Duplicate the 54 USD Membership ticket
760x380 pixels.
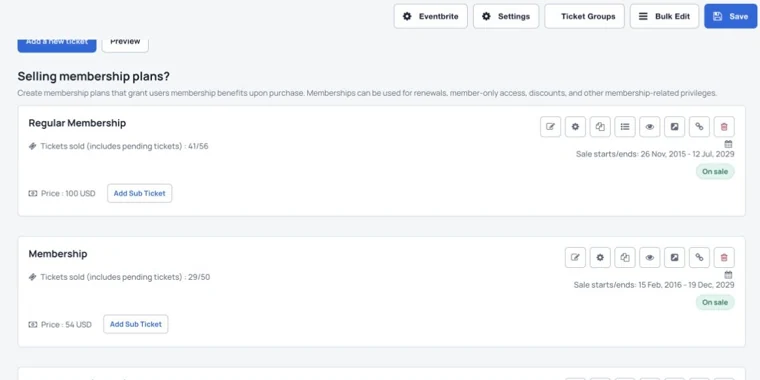625,257
